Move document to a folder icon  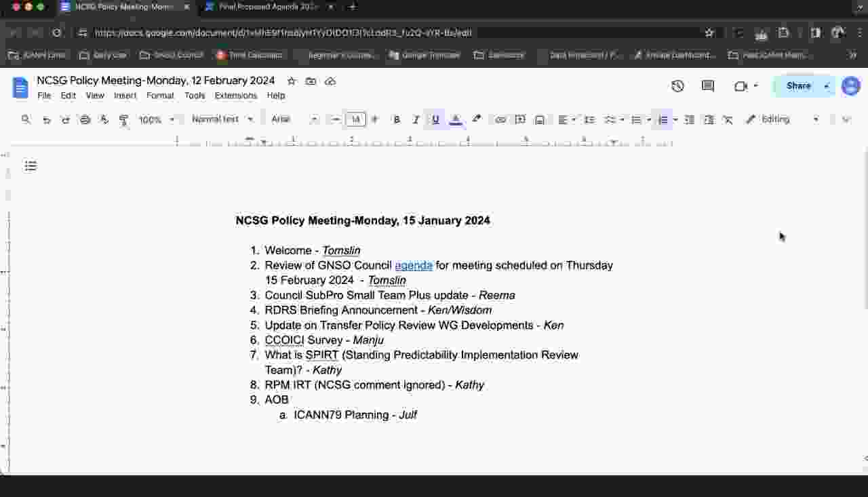coord(311,81)
